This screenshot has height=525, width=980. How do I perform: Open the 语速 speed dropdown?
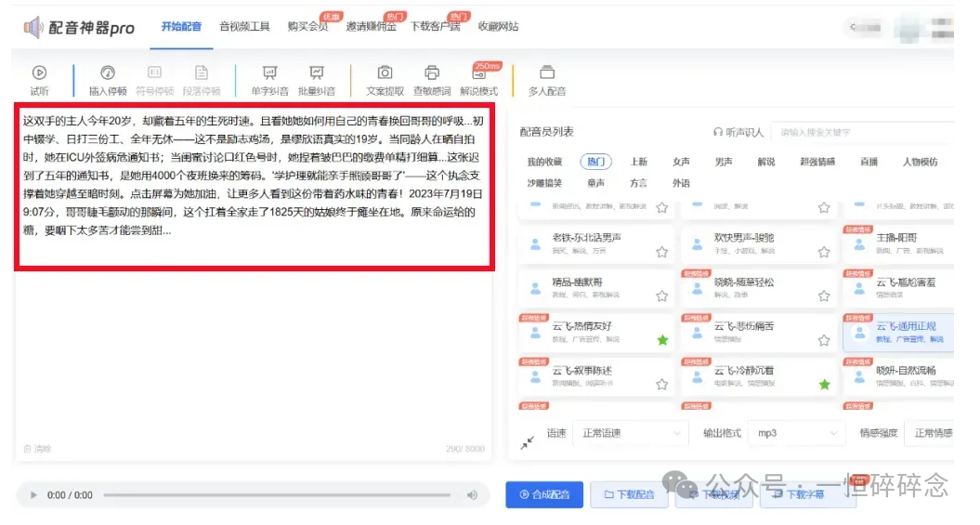click(630, 433)
